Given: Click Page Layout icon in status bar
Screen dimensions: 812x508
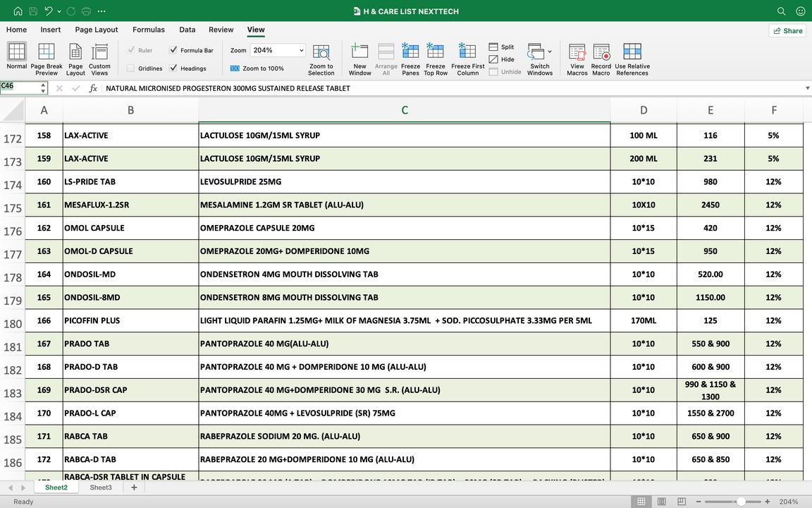Looking at the screenshot, I should tap(661, 501).
